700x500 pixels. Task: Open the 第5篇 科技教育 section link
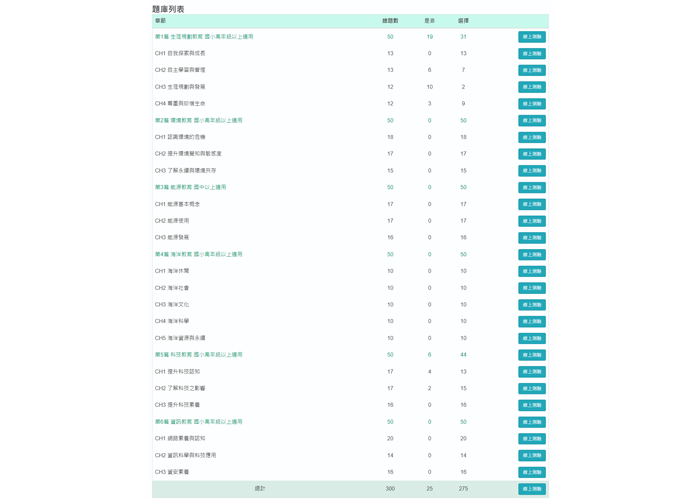coord(198,355)
